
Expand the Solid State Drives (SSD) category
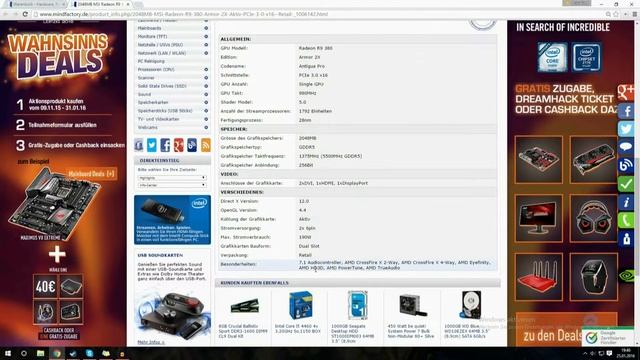click(x=206, y=86)
